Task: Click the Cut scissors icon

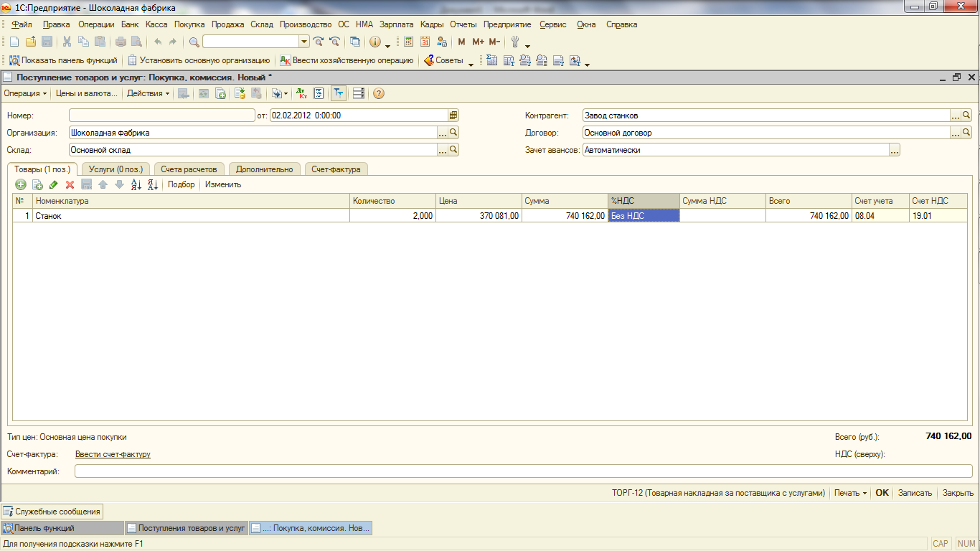Action: tap(67, 42)
